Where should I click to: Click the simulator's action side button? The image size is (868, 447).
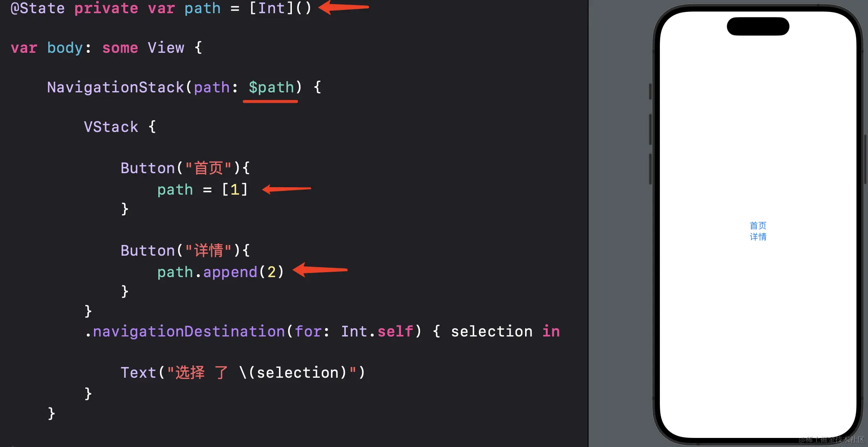coord(650,92)
